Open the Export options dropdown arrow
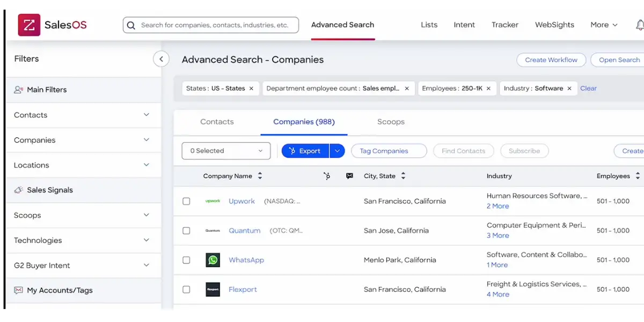Screen dimensions: 644x322 point(337,151)
